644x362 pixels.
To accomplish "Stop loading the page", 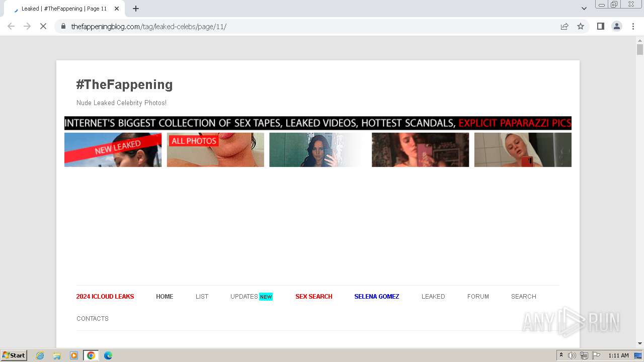I will (x=43, y=26).
